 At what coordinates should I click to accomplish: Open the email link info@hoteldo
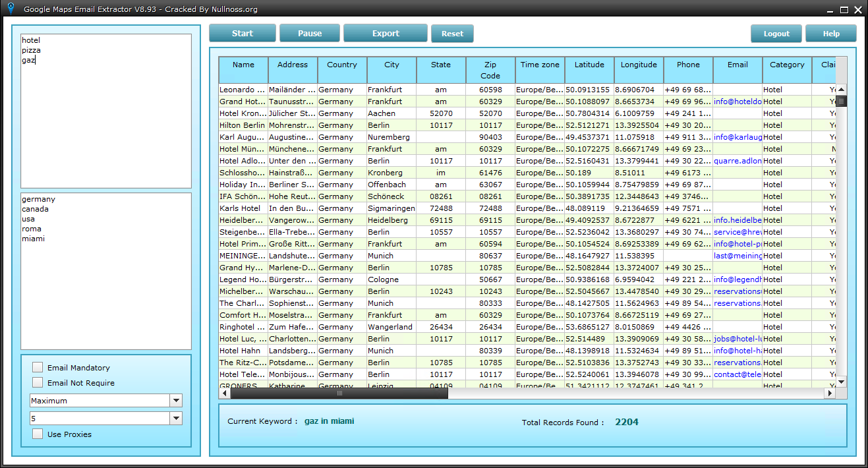(x=738, y=102)
